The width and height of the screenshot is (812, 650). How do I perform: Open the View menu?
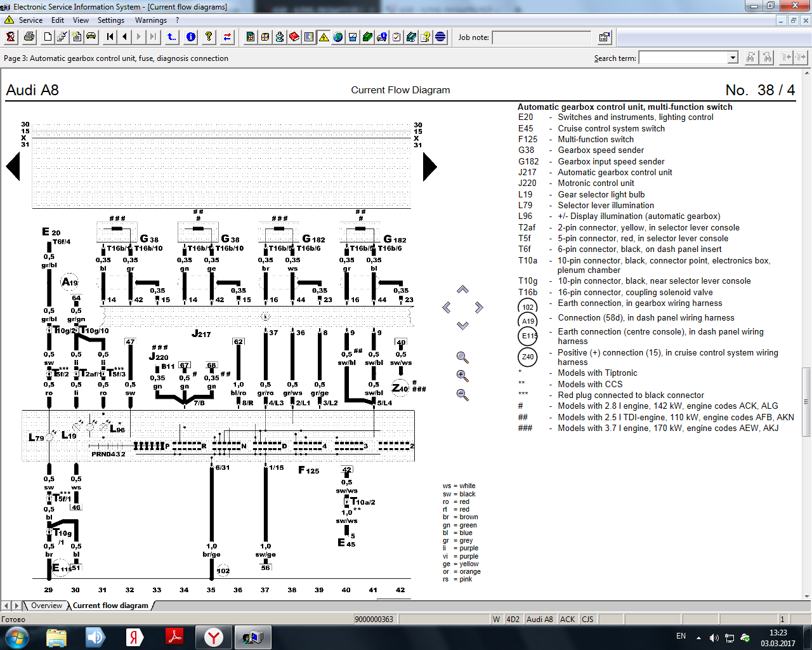[81, 20]
